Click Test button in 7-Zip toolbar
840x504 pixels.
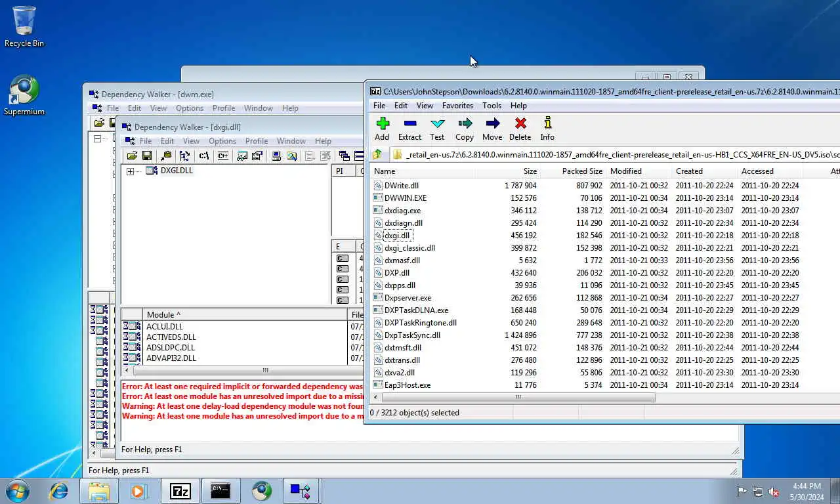point(437,129)
